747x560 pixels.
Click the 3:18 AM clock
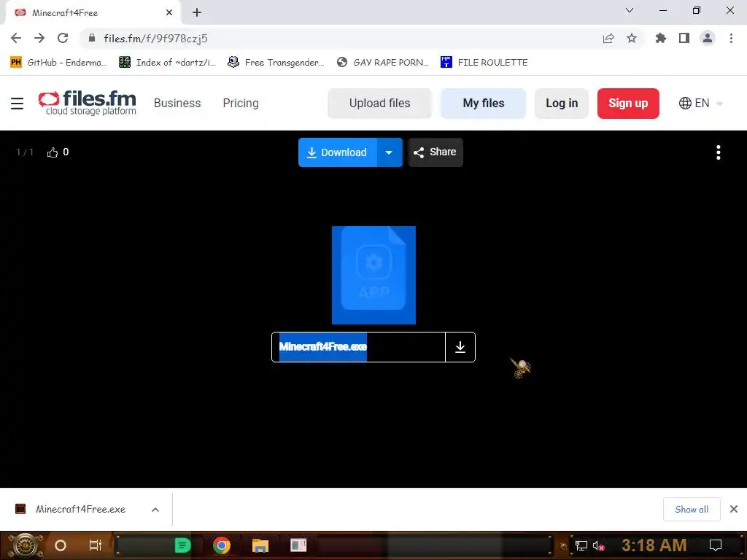[x=654, y=545]
